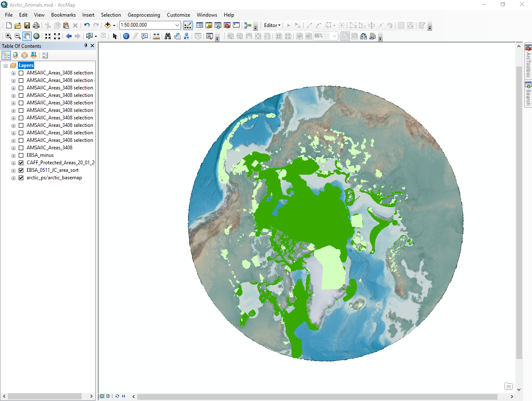Select the Zoom In tool

coord(8,36)
